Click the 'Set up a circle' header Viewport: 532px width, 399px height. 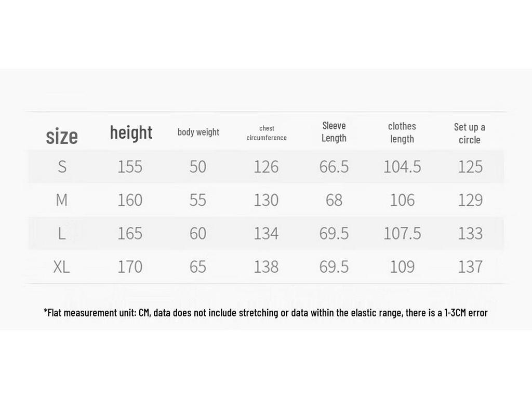pyautogui.click(x=470, y=134)
